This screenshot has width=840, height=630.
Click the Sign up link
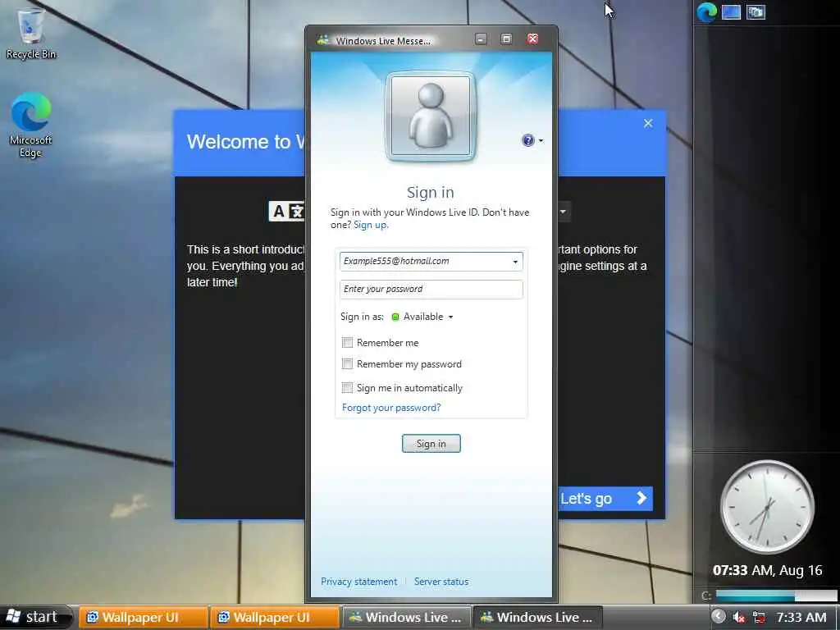(371, 225)
